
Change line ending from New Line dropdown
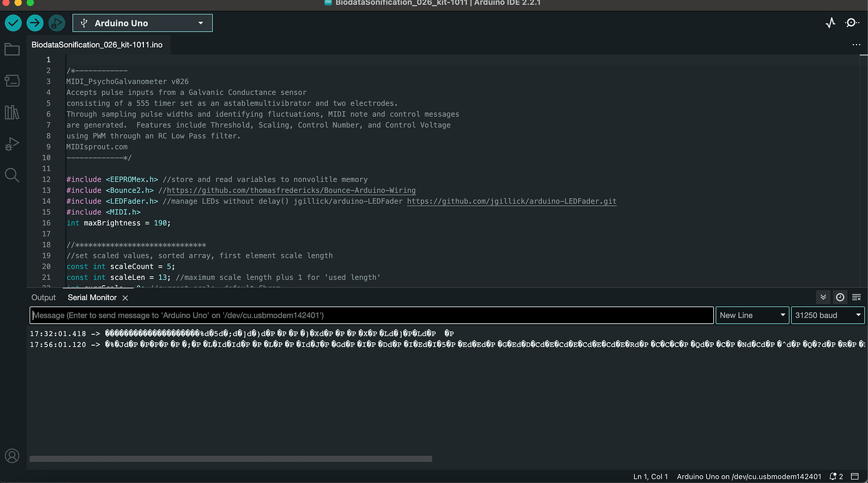click(x=752, y=314)
